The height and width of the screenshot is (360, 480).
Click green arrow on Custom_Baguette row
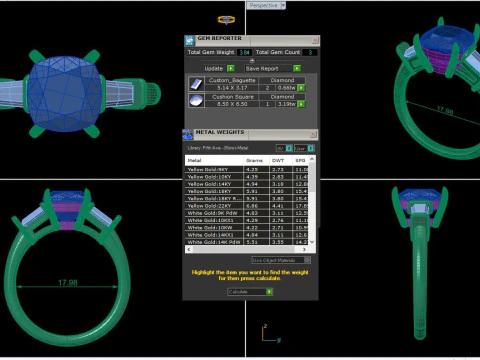coord(301,88)
